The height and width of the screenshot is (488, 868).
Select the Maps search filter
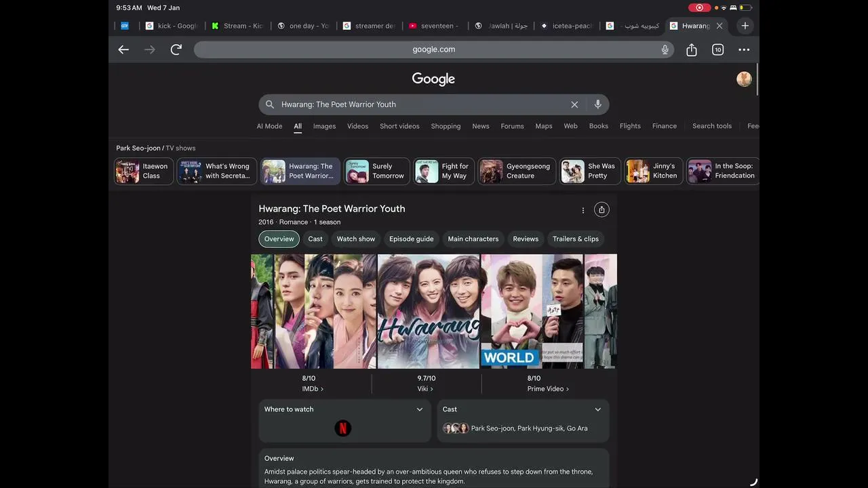pos(544,126)
